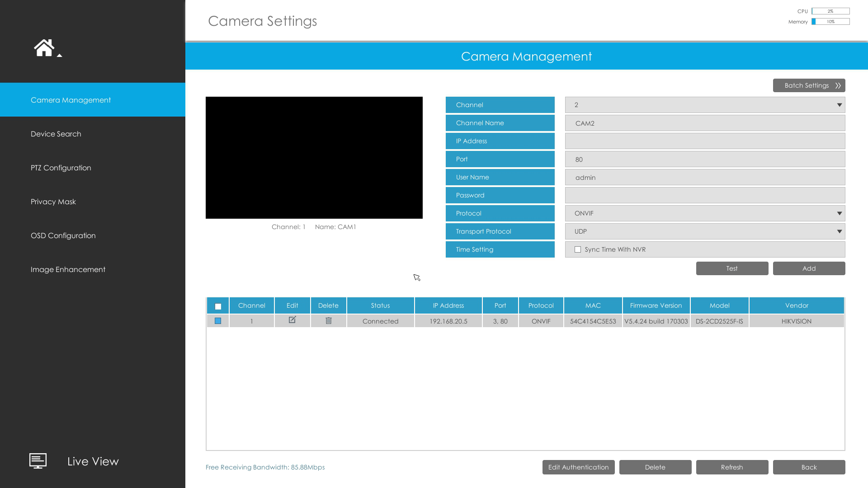The width and height of the screenshot is (868, 488).
Task: Click the Channel column header
Action: 251,305
